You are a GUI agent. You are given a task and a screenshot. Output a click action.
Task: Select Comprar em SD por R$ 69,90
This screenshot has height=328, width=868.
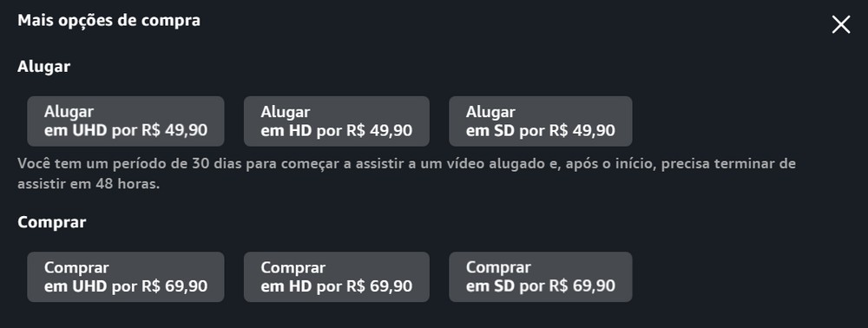pyautogui.click(x=540, y=277)
